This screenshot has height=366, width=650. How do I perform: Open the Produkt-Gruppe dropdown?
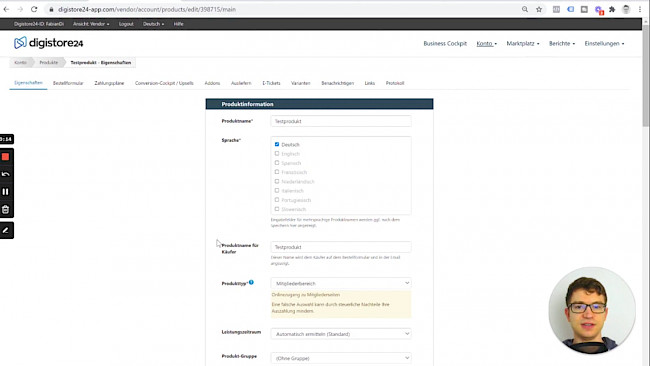[341, 358]
